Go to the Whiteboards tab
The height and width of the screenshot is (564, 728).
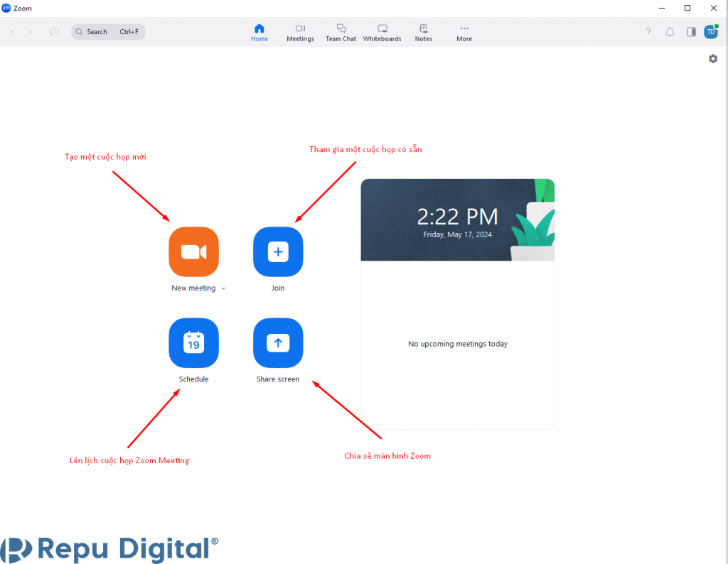(x=382, y=33)
